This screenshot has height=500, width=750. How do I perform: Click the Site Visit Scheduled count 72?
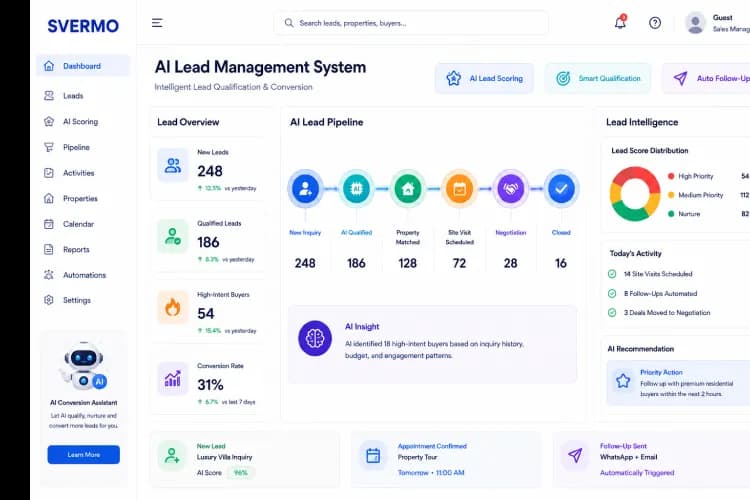(459, 263)
